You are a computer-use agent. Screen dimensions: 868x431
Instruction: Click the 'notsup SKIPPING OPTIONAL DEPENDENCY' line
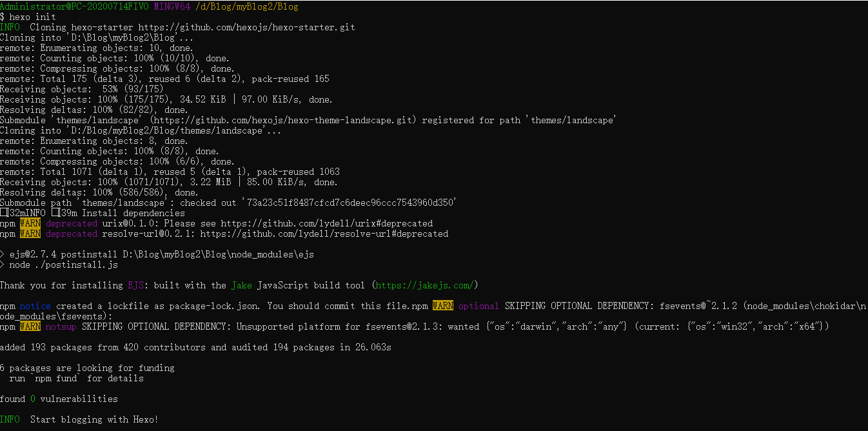[414, 326]
